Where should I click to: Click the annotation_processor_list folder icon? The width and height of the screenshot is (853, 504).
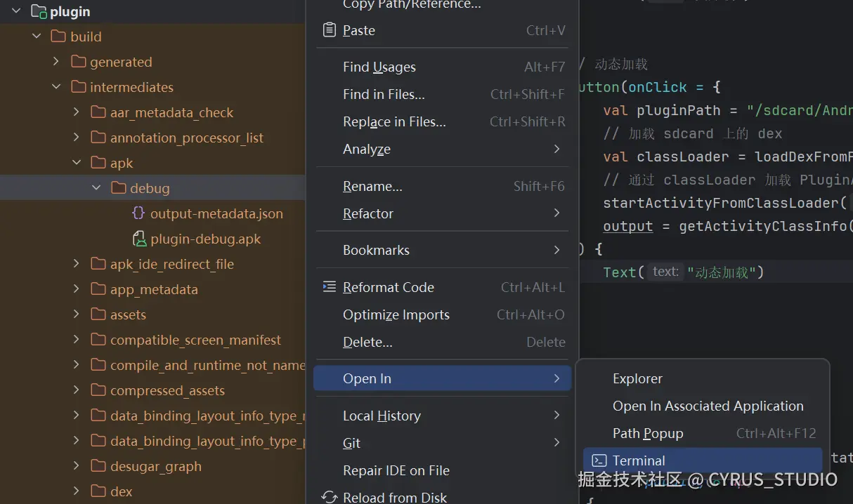(98, 138)
